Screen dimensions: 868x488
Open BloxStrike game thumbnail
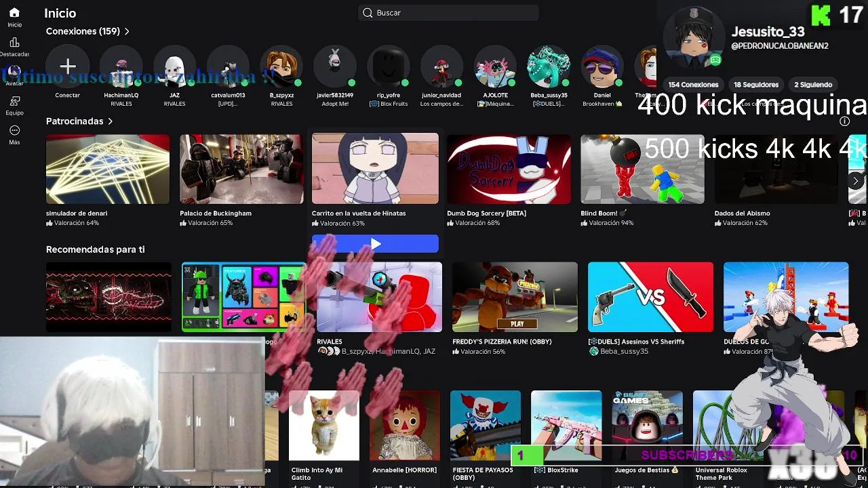pos(566,426)
